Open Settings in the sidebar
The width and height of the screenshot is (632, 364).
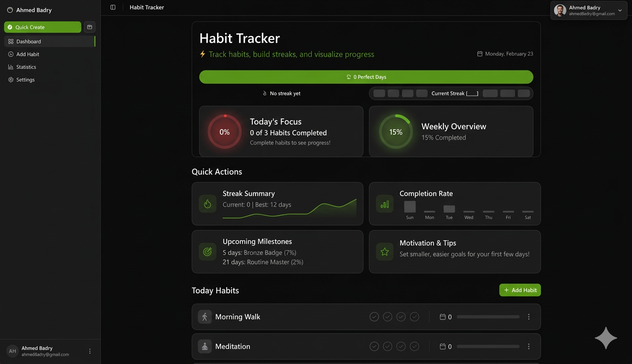(x=50, y=80)
